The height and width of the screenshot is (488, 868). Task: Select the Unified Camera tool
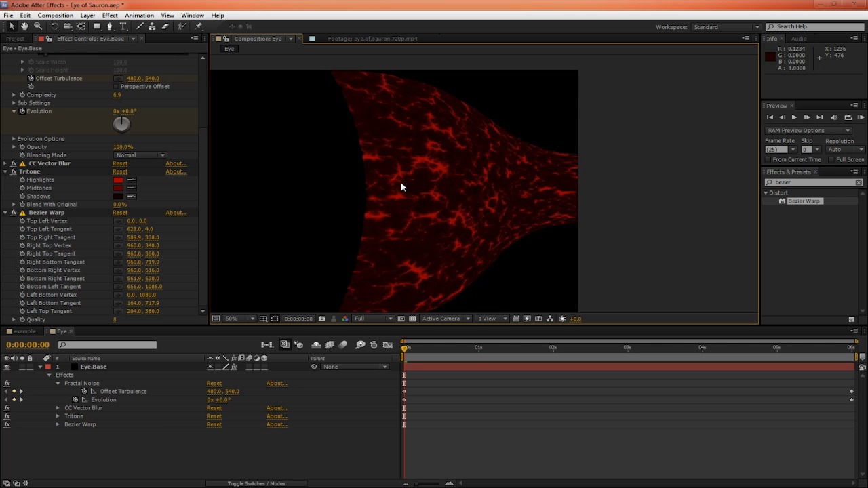[x=67, y=26]
